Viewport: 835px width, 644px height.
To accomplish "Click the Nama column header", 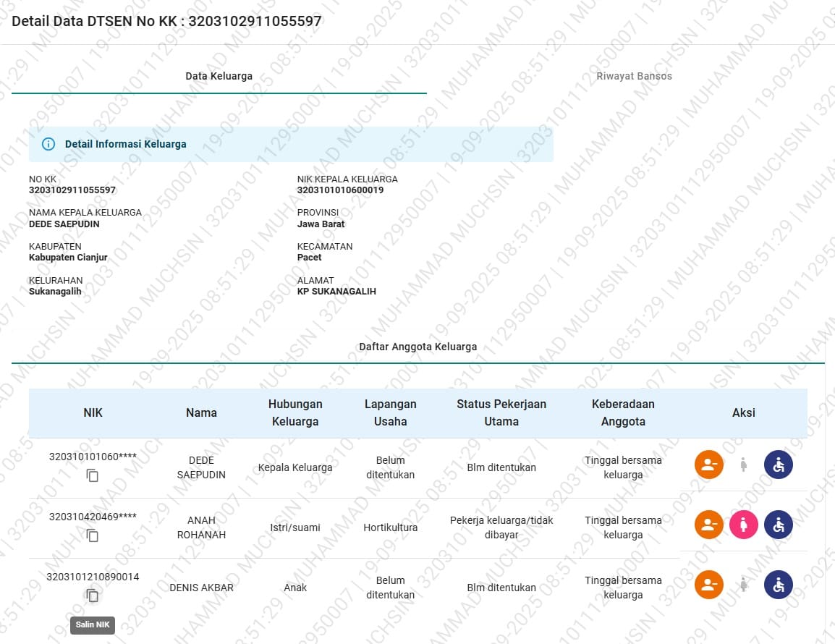I will 201,412.
